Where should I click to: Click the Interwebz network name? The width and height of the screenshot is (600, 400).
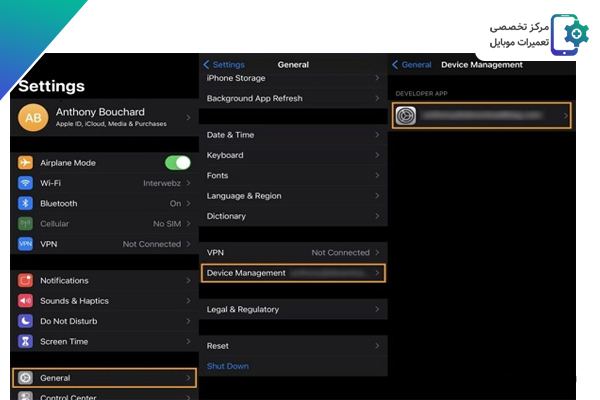click(162, 183)
